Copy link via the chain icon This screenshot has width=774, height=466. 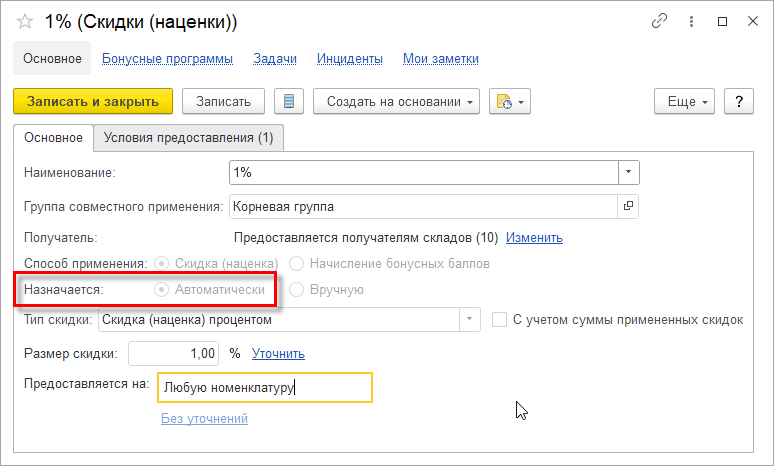pyautogui.click(x=659, y=21)
